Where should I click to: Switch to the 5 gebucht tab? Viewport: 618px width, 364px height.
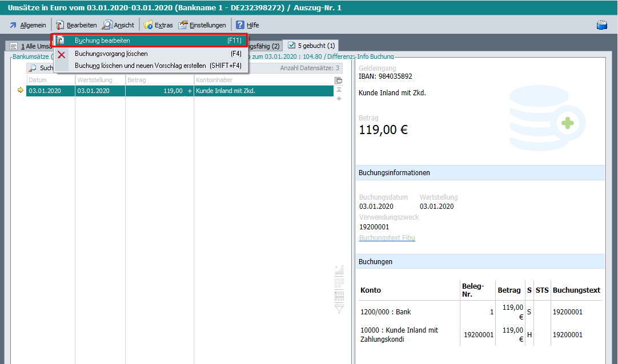312,46
